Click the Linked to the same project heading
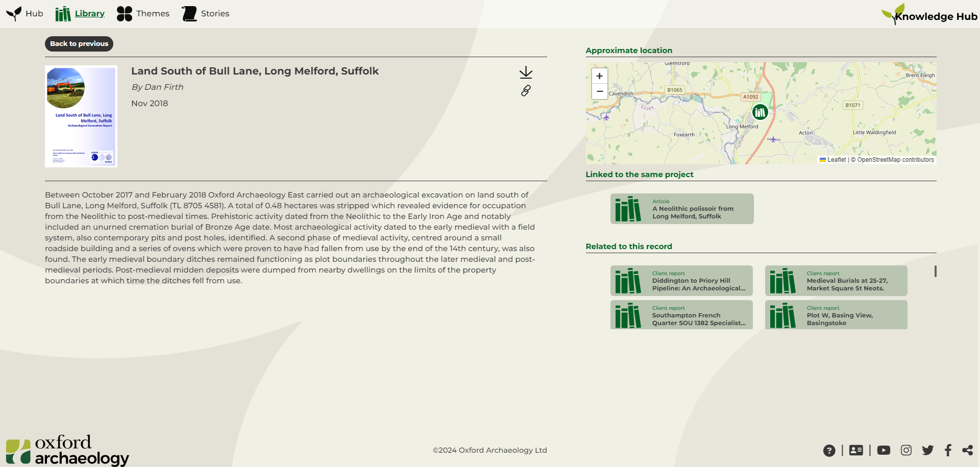 [x=640, y=175]
